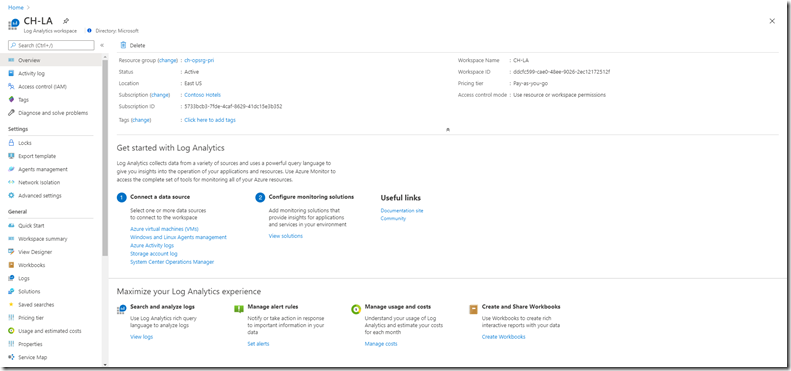Click the Create Workbooks link
The height and width of the screenshot is (371, 791).
(x=503, y=337)
